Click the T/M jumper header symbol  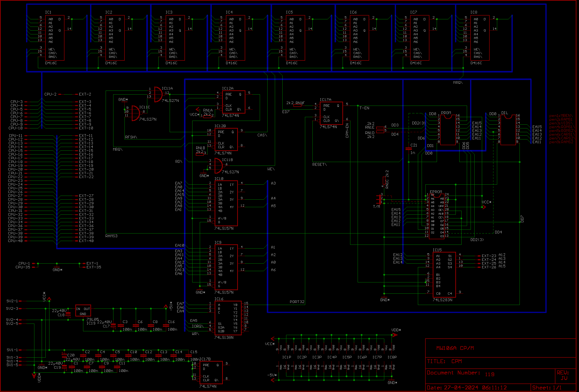pyautogui.click(x=378, y=199)
